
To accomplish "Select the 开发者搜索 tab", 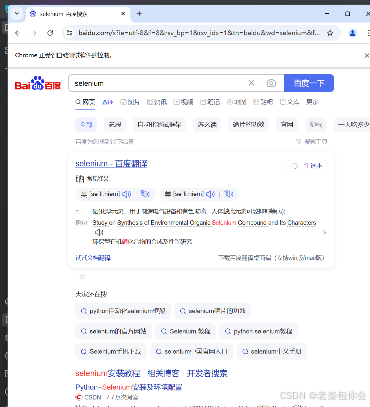I will (x=207, y=373).
